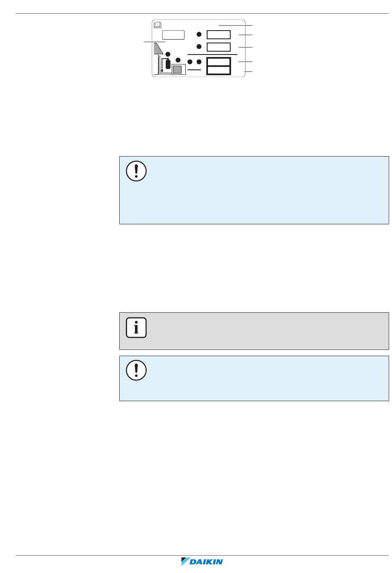Click the lower blue notice exclamation icon
The image size is (392, 573).
pyautogui.click(x=136, y=370)
